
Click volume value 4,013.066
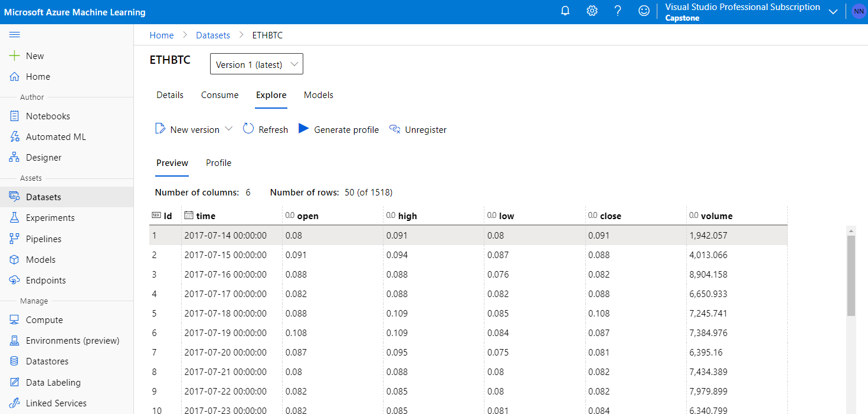[x=708, y=255]
